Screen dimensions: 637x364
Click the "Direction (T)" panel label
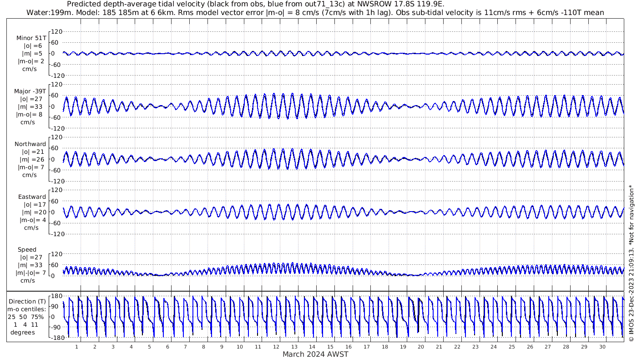[x=28, y=301]
